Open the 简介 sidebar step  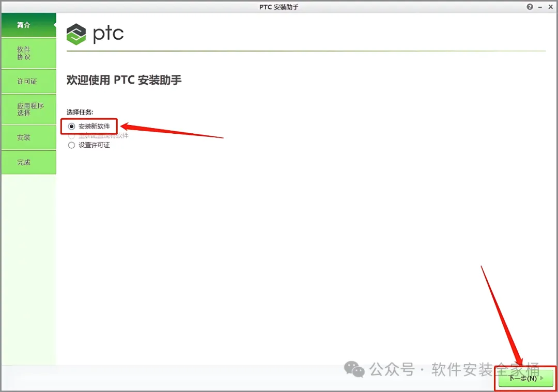point(29,25)
